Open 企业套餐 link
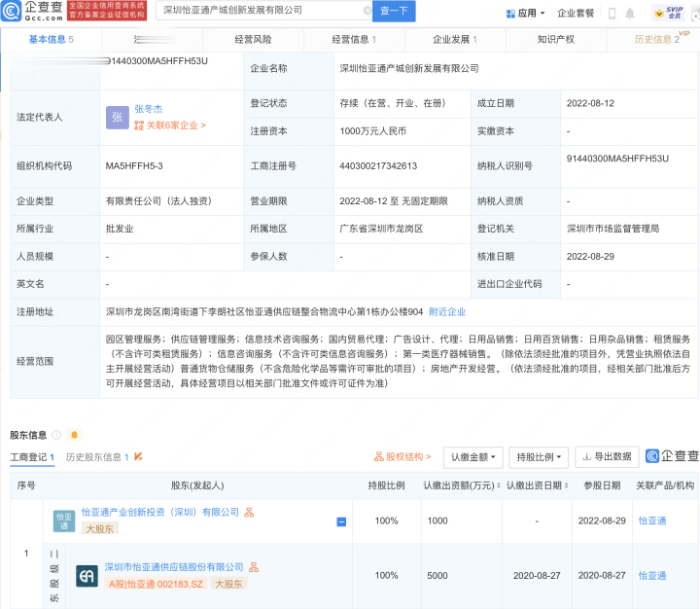This screenshot has width=700, height=609. [576, 14]
